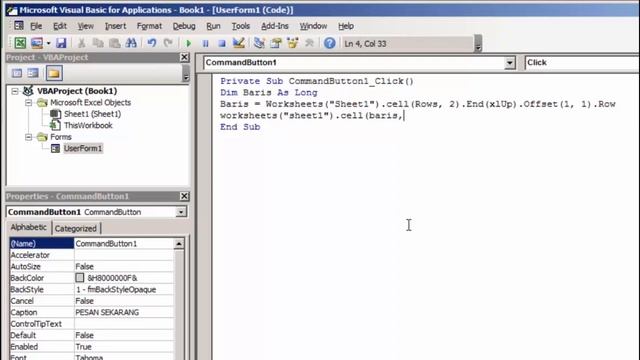This screenshot has width=640, height=360.
Task: Switch to the Alphabetic properties tab
Action: click(29, 227)
